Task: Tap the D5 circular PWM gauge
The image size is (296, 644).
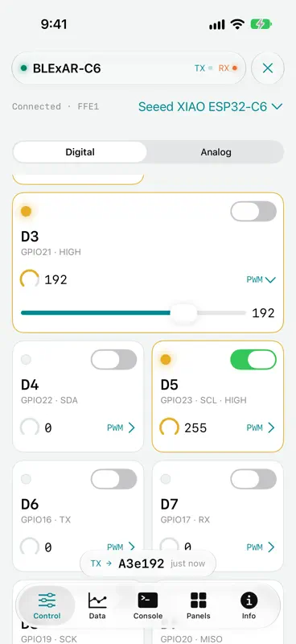Action: pyautogui.click(x=169, y=427)
